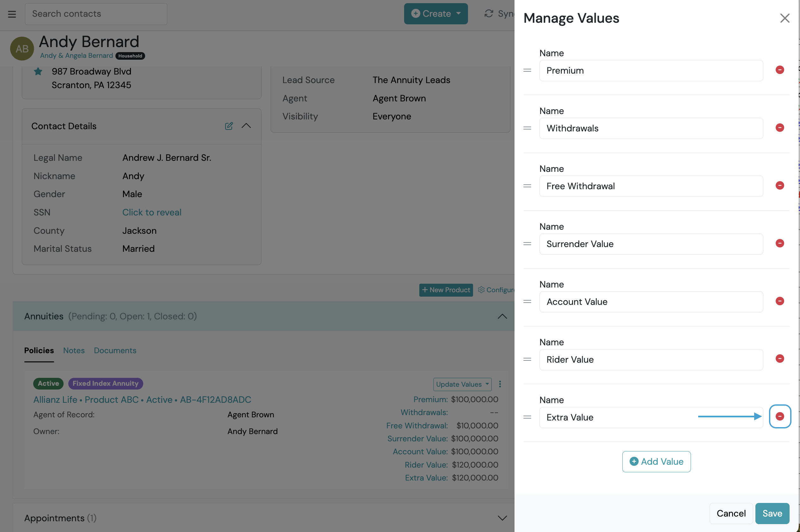Viewport: 800px width, 532px height.
Task: Collapse the Contact Details section
Action: tap(246, 126)
